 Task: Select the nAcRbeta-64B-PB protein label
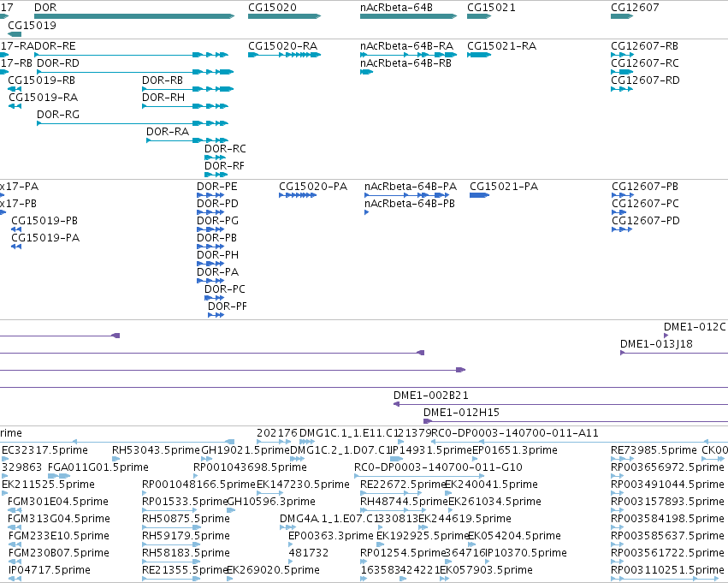click(410, 204)
